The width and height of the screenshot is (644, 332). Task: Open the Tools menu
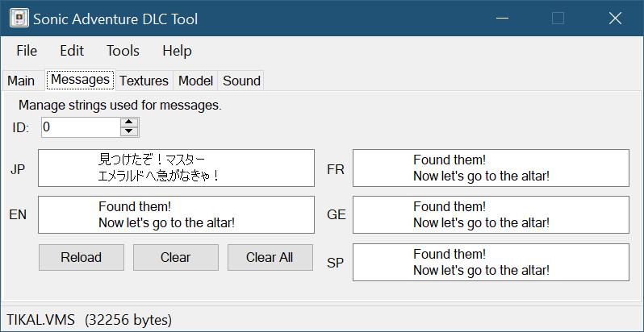123,51
